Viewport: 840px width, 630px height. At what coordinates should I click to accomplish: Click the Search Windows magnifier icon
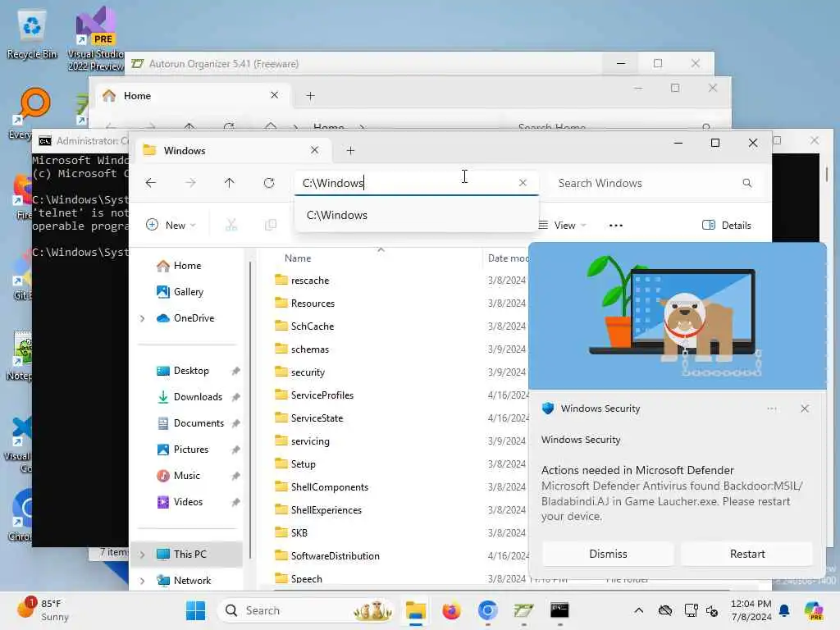click(746, 183)
